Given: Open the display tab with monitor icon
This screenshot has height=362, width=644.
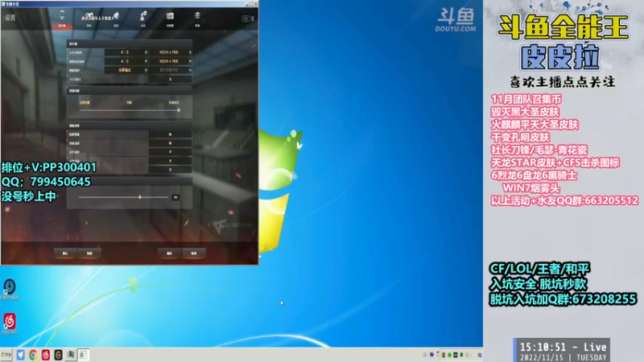Looking at the screenshot, I should [x=62, y=18].
